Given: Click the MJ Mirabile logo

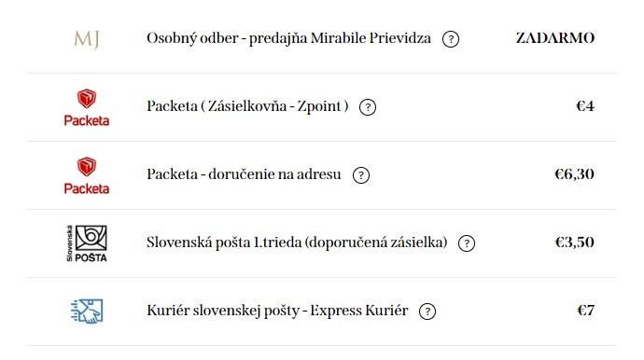Looking at the screenshot, I should coord(87,39).
